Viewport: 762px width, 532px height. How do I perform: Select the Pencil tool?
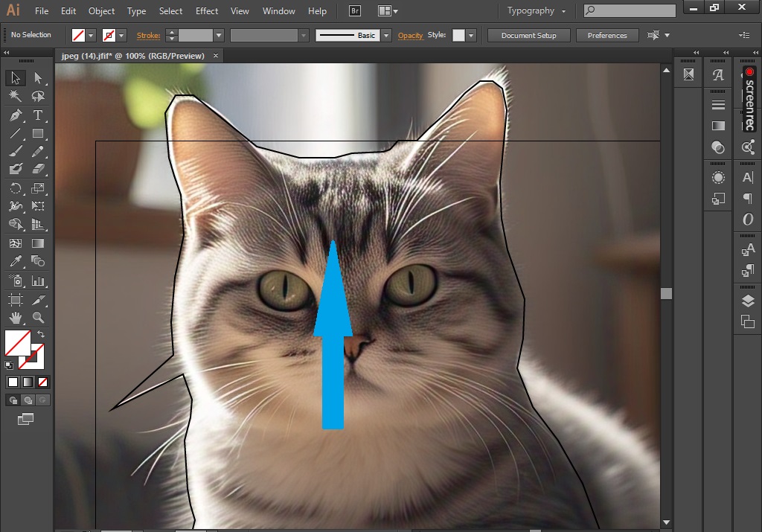point(38,151)
